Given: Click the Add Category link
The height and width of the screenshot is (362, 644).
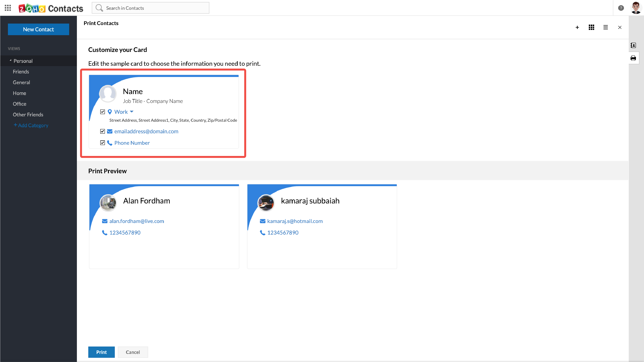Looking at the screenshot, I should tap(31, 125).
